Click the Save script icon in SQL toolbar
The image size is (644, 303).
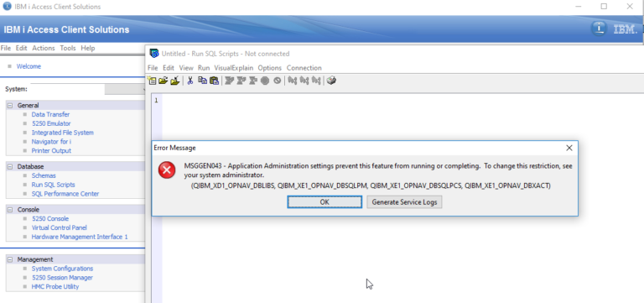(x=175, y=81)
